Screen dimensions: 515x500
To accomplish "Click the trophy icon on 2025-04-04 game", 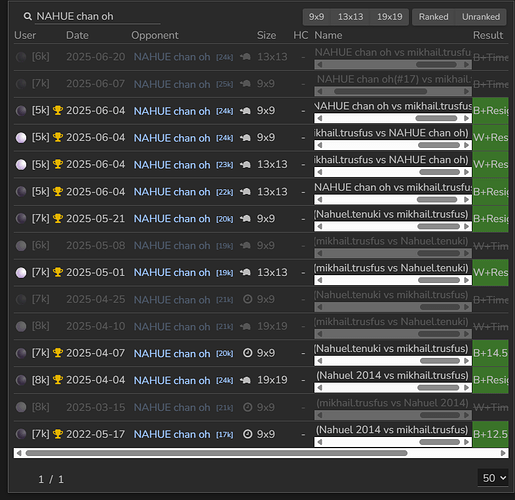I will [x=58, y=380].
